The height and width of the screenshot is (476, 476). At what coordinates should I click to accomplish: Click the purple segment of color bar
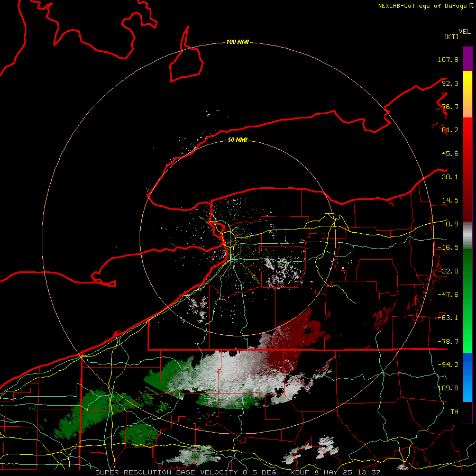point(467,59)
